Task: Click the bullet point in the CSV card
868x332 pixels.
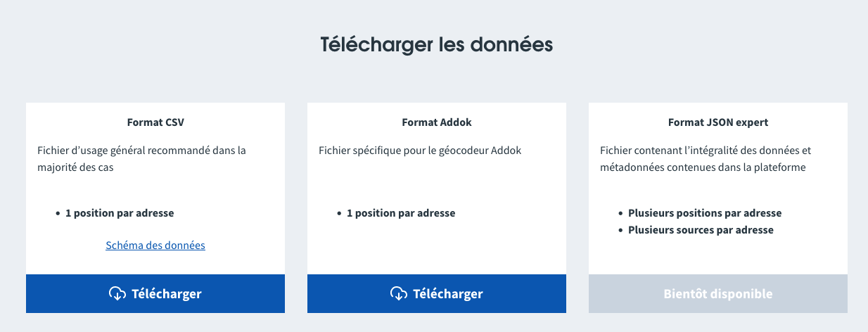Action: tap(58, 213)
